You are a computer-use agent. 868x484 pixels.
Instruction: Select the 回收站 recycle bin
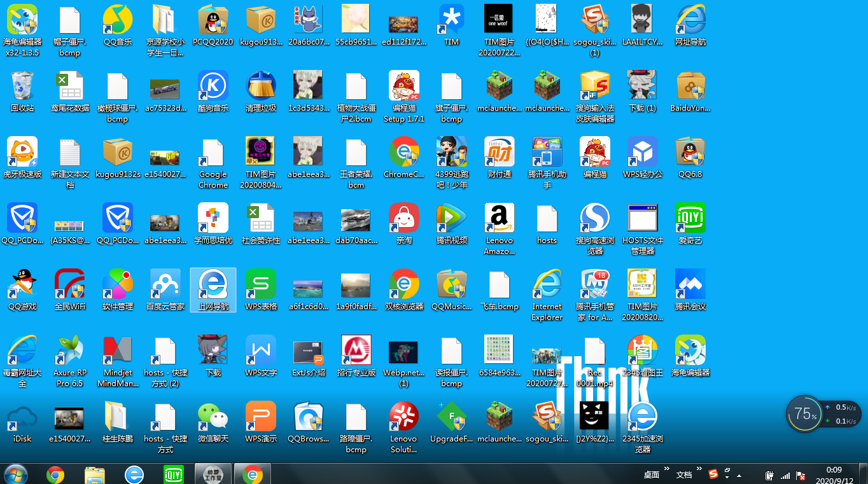pyautogui.click(x=22, y=92)
